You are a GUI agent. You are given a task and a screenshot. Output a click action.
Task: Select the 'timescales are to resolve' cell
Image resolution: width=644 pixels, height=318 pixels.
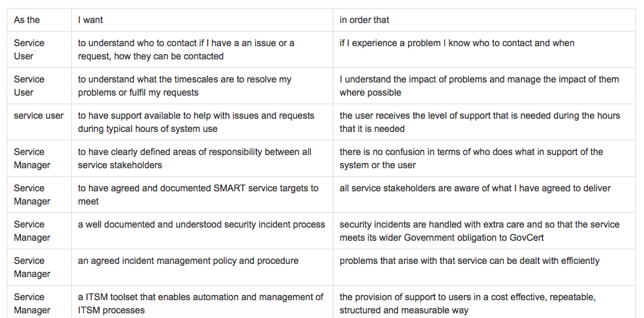coord(202,86)
